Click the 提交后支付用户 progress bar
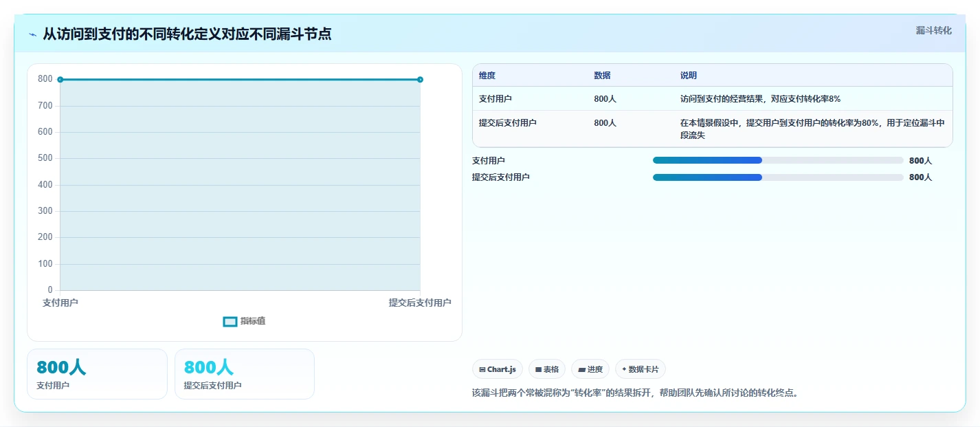This screenshot has width=980, height=427. pos(777,177)
